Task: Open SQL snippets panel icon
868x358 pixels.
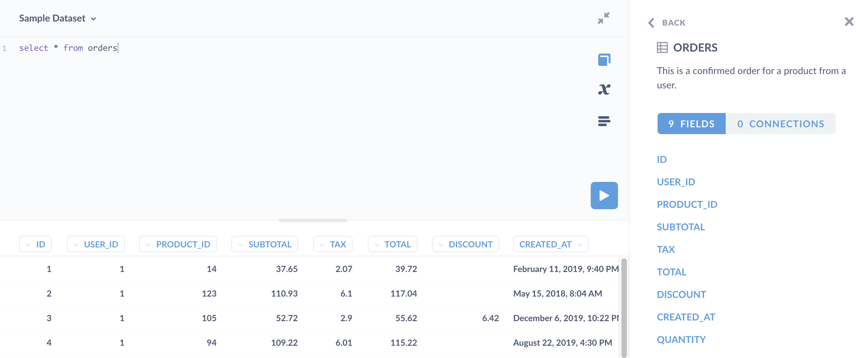Action: [x=604, y=121]
